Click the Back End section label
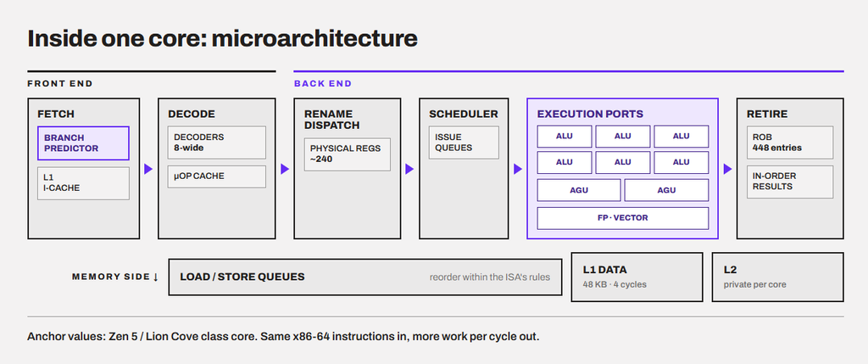This screenshot has height=364, width=868. [x=323, y=84]
